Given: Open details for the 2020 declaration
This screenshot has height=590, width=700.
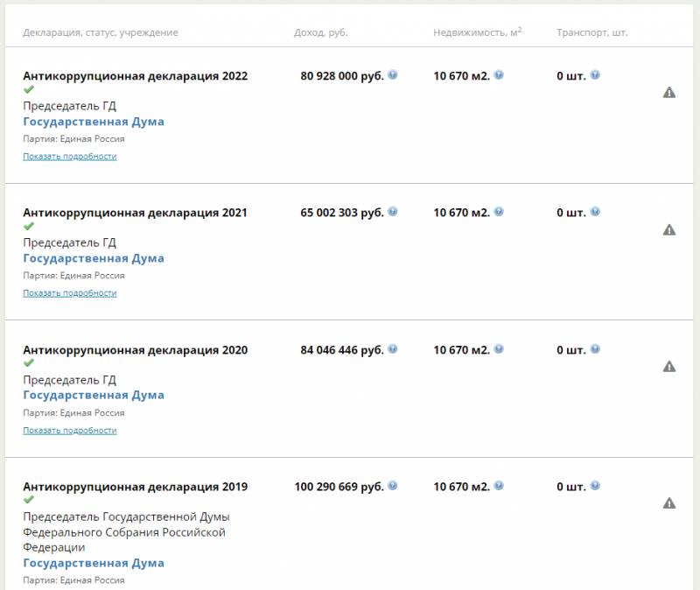Looking at the screenshot, I should 70,431.
